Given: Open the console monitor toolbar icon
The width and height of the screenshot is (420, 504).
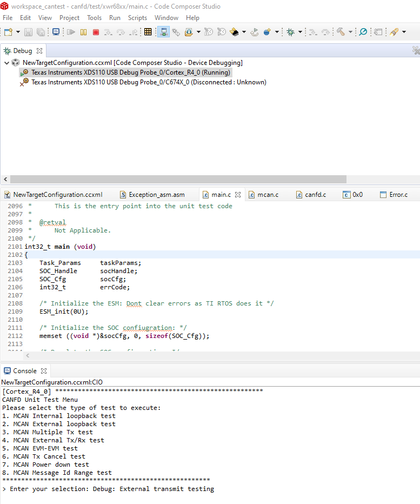Looking at the screenshot, I should point(56,32).
